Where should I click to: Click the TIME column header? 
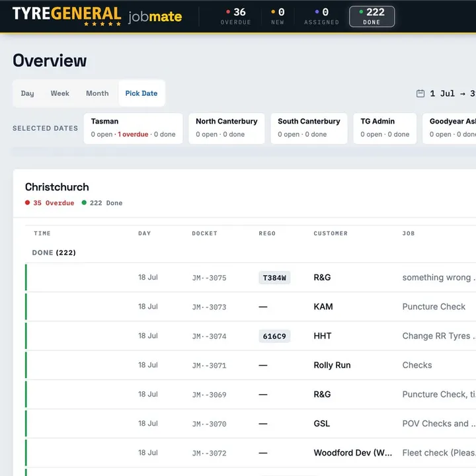42,233
